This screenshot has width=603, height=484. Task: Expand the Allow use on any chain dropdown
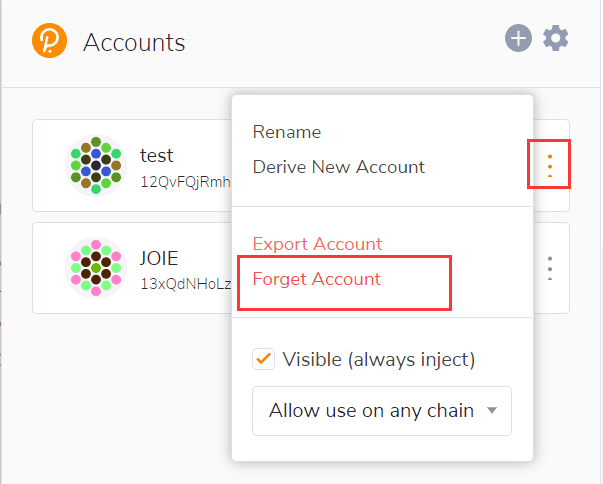point(381,411)
